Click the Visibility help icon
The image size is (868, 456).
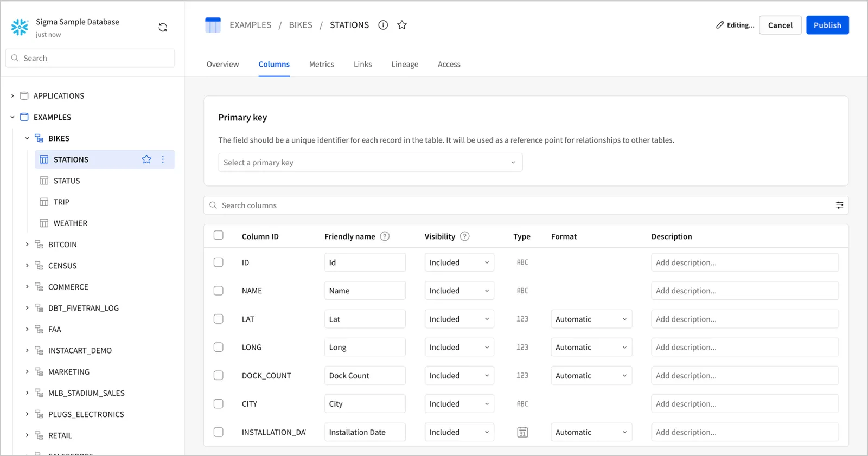point(465,236)
